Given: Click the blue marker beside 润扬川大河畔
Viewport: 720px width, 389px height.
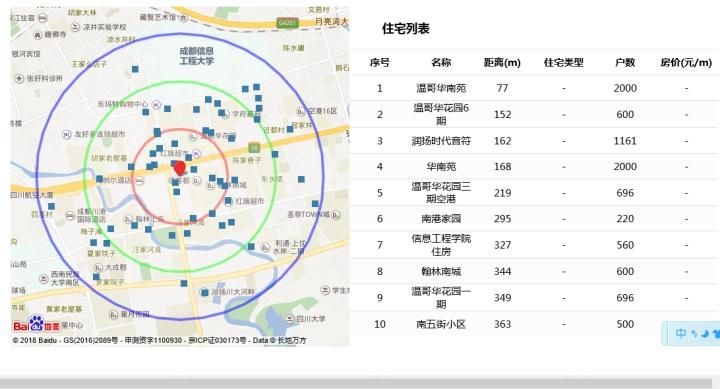Looking at the screenshot, I should click(x=204, y=292).
